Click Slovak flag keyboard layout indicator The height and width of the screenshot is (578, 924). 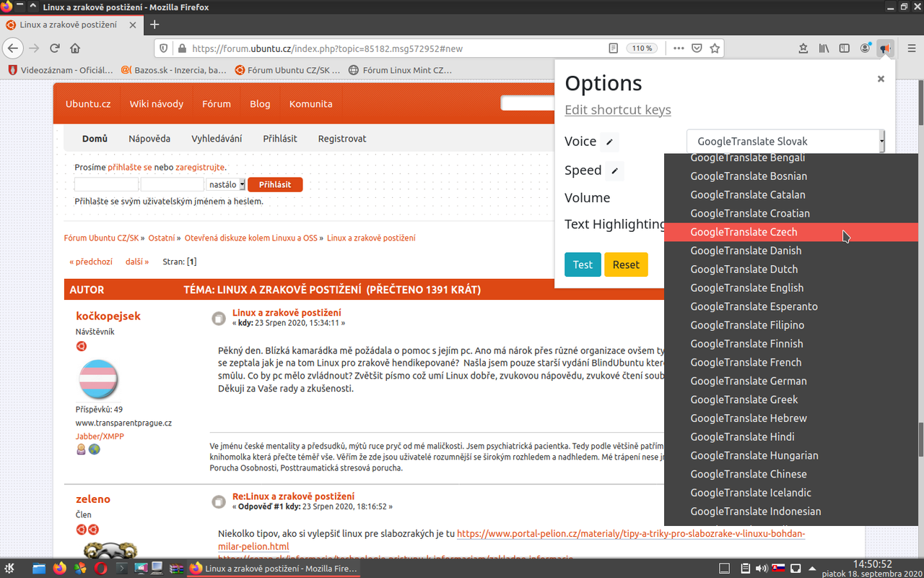779,568
